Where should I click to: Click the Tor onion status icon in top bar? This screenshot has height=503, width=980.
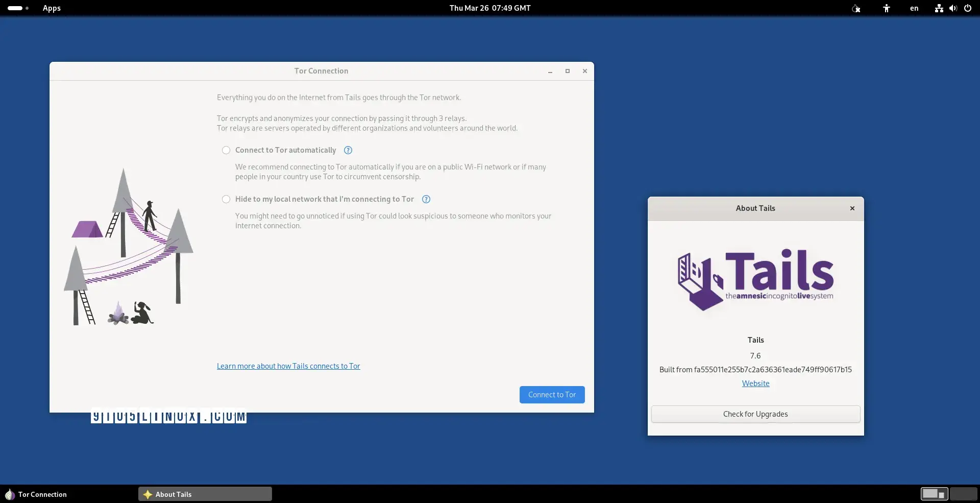click(x=856, y=8)
